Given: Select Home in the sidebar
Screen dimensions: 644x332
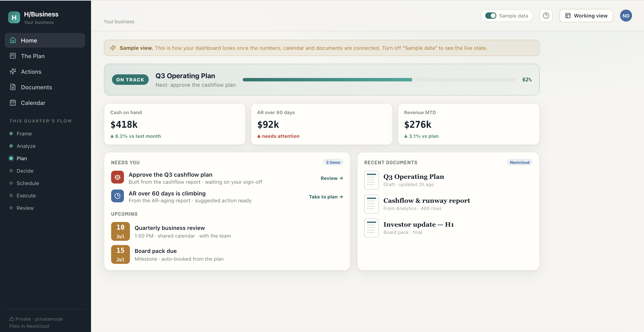Looking at the screenshot, I should pos(45,40).
